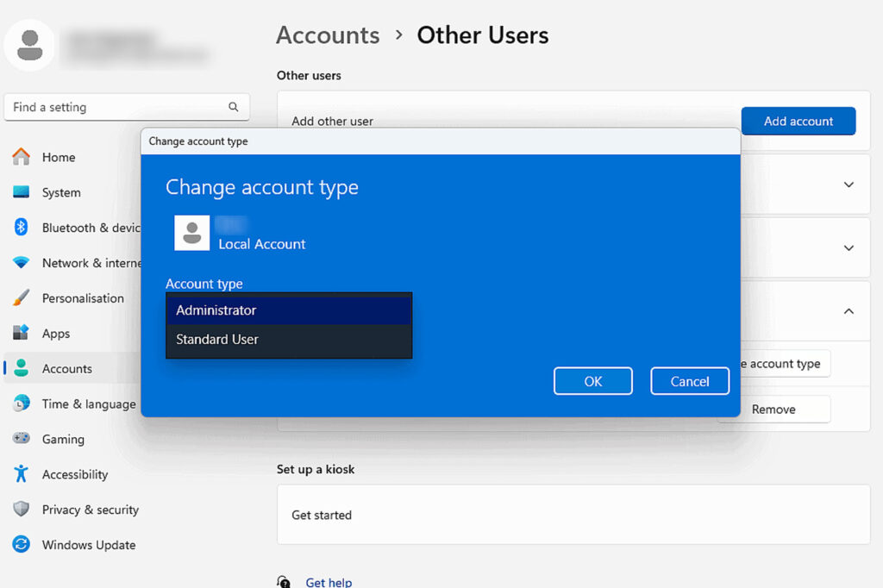This screenshot has width=883, height=588.
Task: Click the Other users section heading
Action: click(x=309, y=76)
